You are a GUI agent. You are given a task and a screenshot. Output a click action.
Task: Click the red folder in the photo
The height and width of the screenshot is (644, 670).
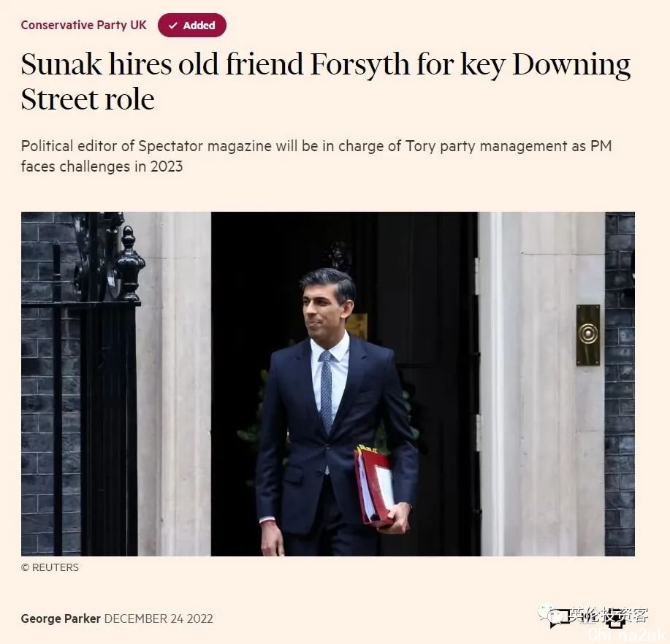tap(374, 486)
